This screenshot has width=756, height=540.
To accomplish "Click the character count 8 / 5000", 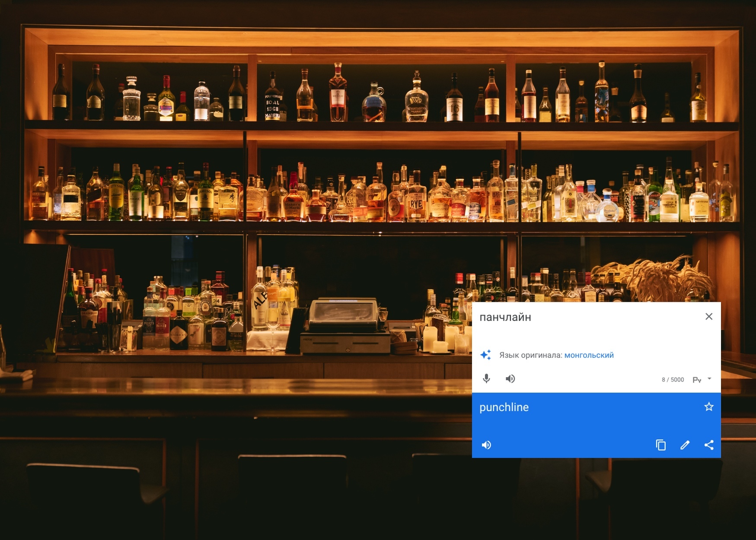I will [673, 380].
